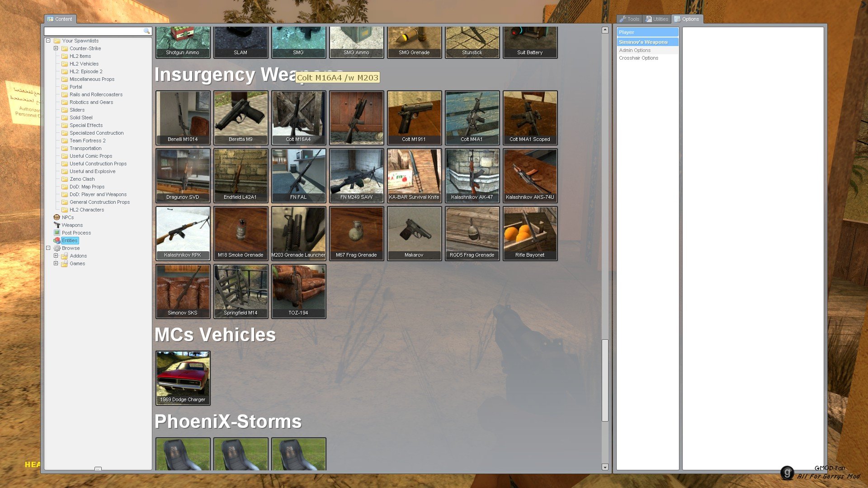Open DoD: Player and Weapons spawnlist
Screen dimensions: 868x488
coord(98,194)
